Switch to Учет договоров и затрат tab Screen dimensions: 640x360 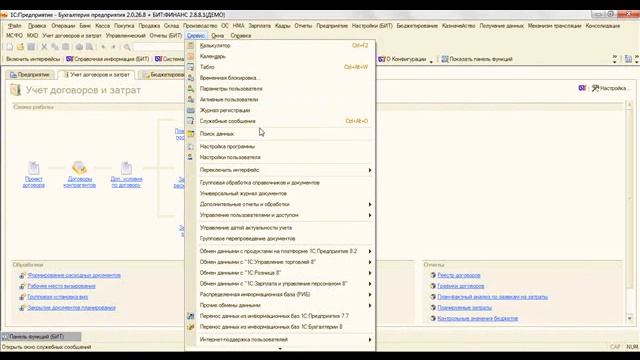[x=96, y=75]
